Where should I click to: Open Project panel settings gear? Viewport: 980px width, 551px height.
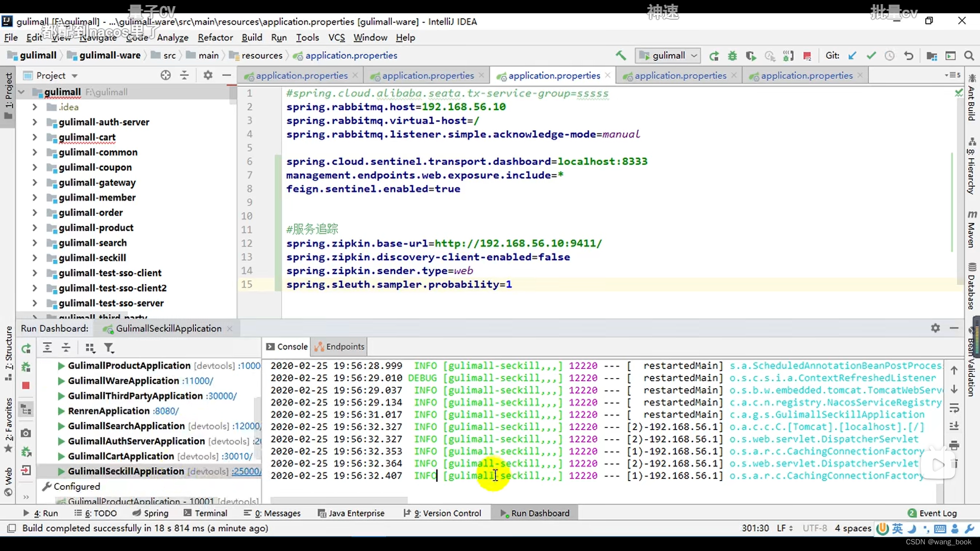pyautogui.click(x=208, y=76)
